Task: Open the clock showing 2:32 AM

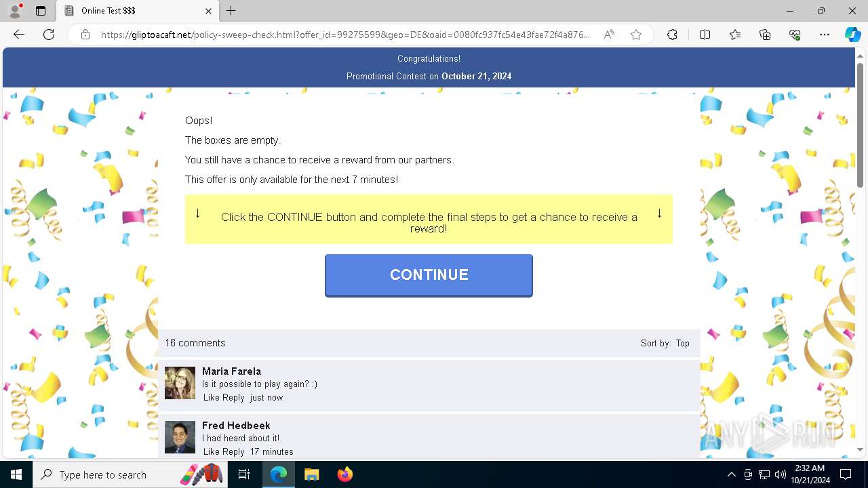Action: pyautogui.click(x=809, y=474)
